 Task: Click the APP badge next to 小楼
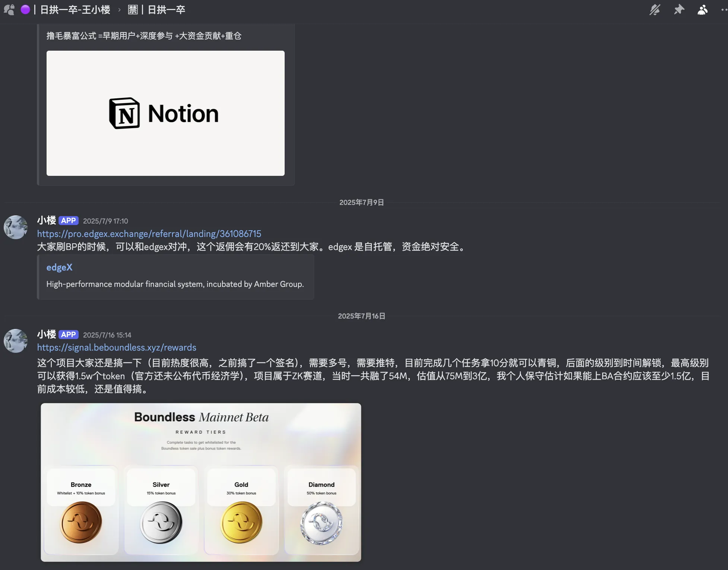tap(69, 221)
